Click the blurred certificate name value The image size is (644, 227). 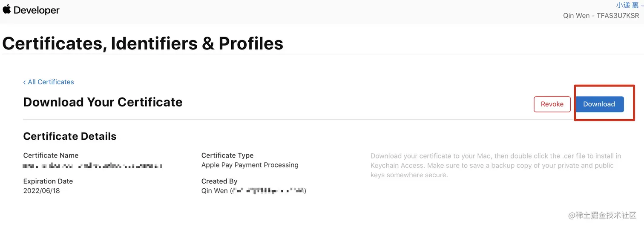92,165
